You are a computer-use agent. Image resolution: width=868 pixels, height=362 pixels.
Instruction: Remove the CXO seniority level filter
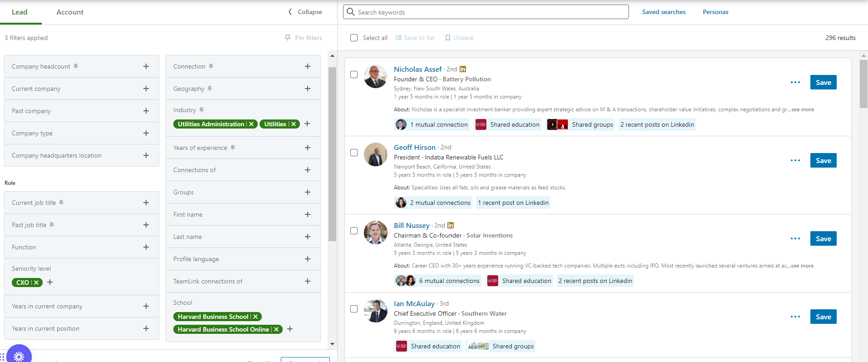(x=36, y=283)
